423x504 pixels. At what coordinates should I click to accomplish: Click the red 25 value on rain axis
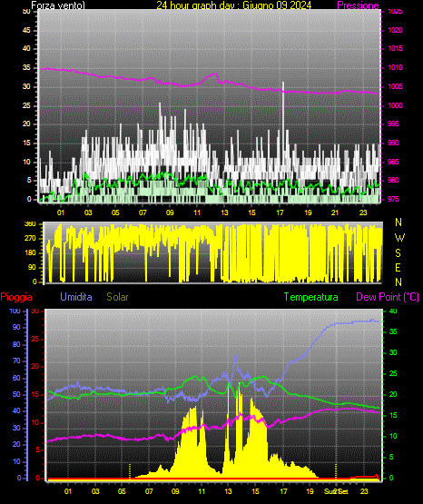[x=35, y=339]
